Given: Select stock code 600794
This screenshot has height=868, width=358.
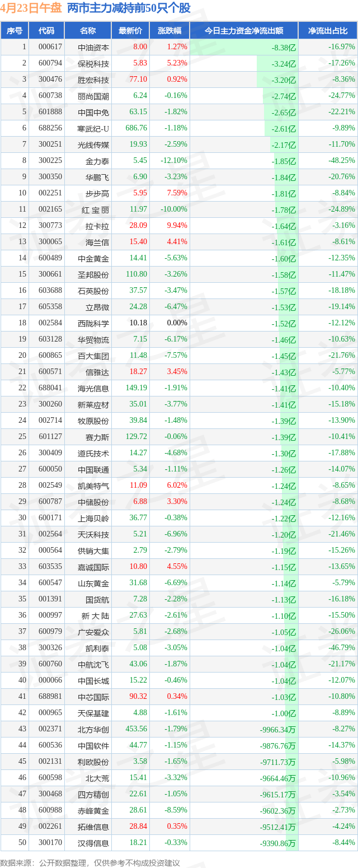Looking at the screenshot, I should point(50,63).
